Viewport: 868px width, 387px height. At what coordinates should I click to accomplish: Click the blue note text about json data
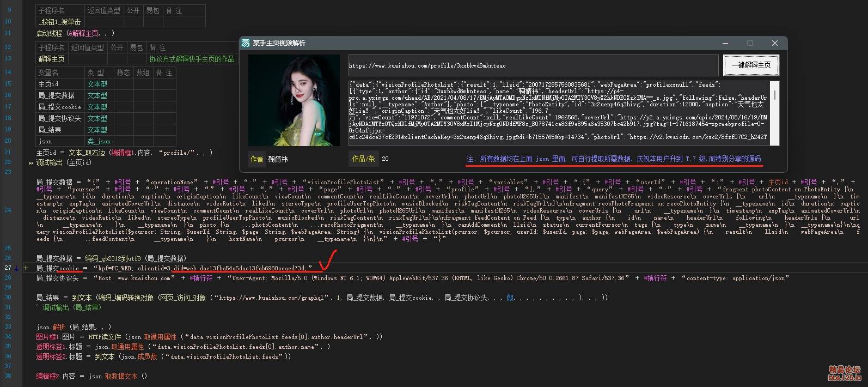pyautogui.click(x=614, y=159)
